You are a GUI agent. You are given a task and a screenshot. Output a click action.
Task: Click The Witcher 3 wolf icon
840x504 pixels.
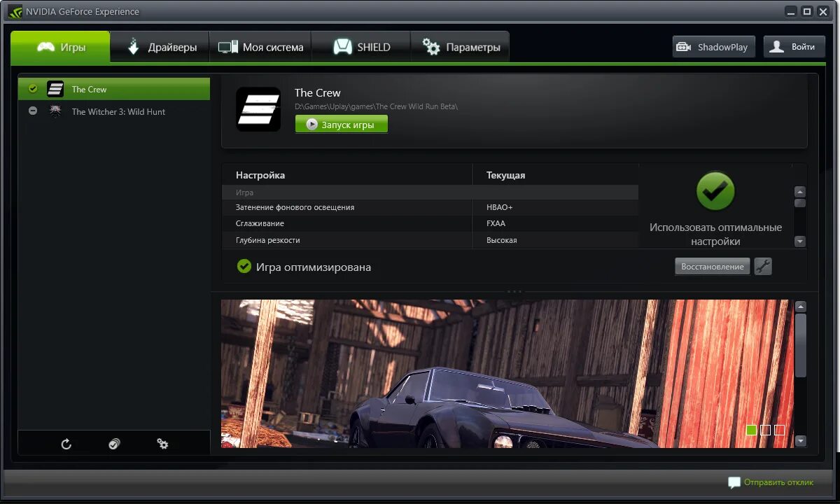click(55, 111)
